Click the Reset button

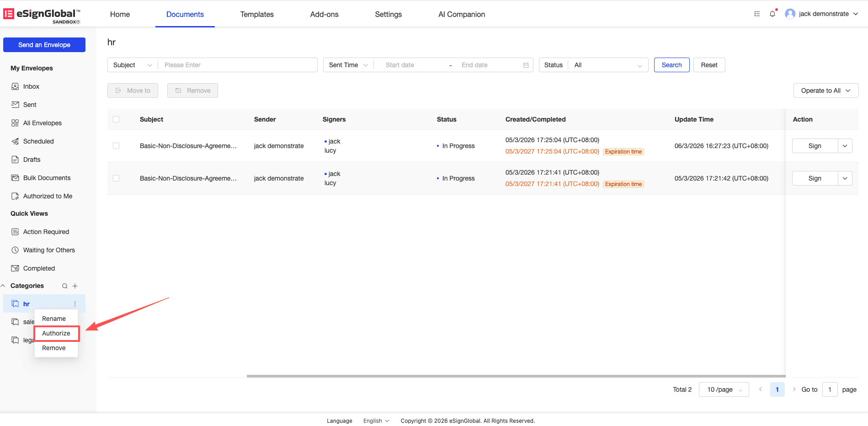click(709, 65)
